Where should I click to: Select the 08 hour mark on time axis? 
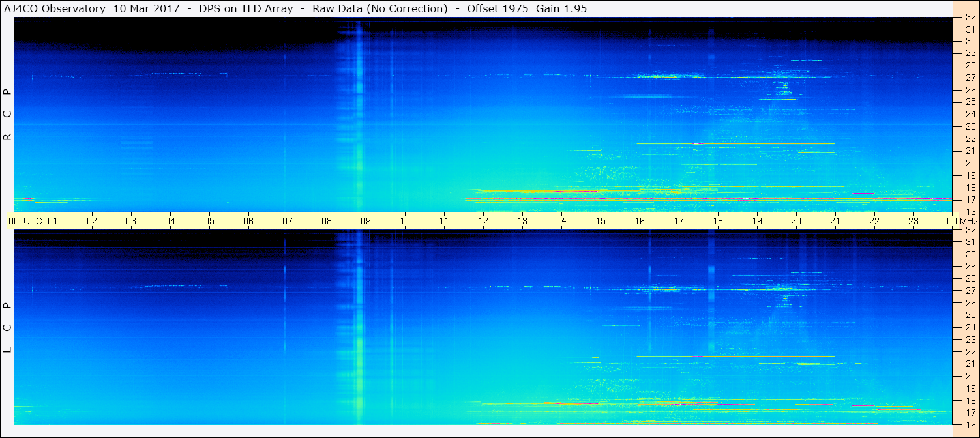point(327,221)
